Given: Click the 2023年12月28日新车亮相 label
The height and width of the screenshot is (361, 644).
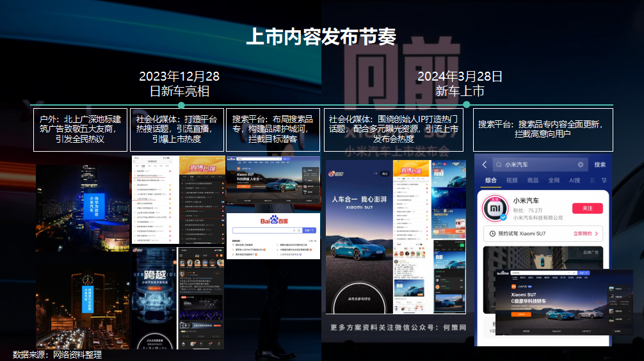Looking at the screenshot, I should [x=179, y=83].
